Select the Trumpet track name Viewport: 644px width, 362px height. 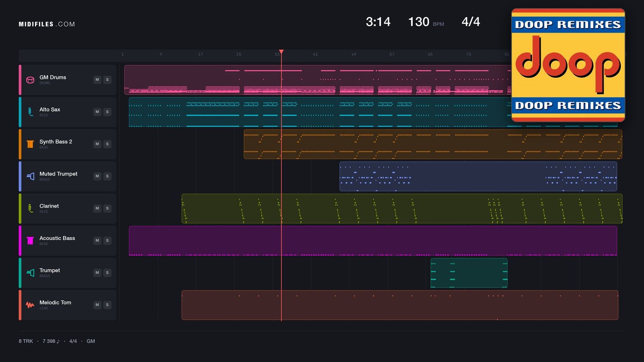50,270
